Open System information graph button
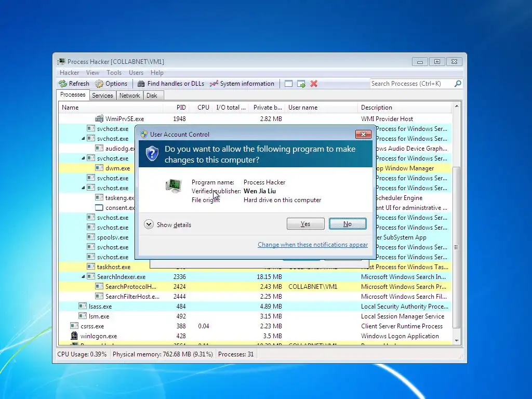This screenshot has width=532, height=399. (x=242, y=84)
